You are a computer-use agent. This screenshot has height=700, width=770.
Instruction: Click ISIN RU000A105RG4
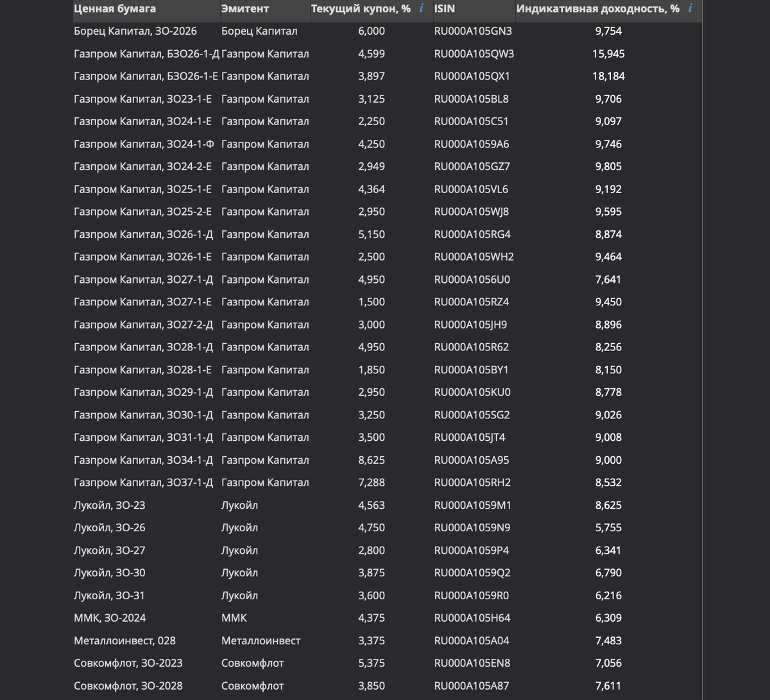tap(473, 234)
